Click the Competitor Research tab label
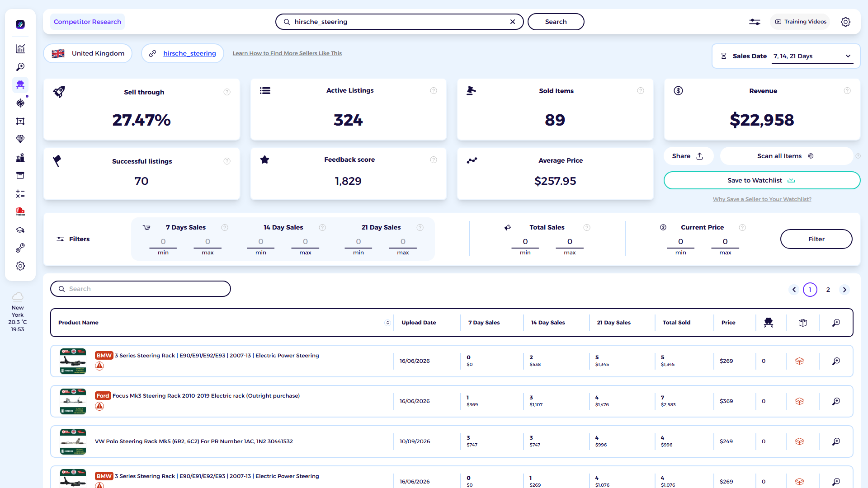 click(87, 22)
